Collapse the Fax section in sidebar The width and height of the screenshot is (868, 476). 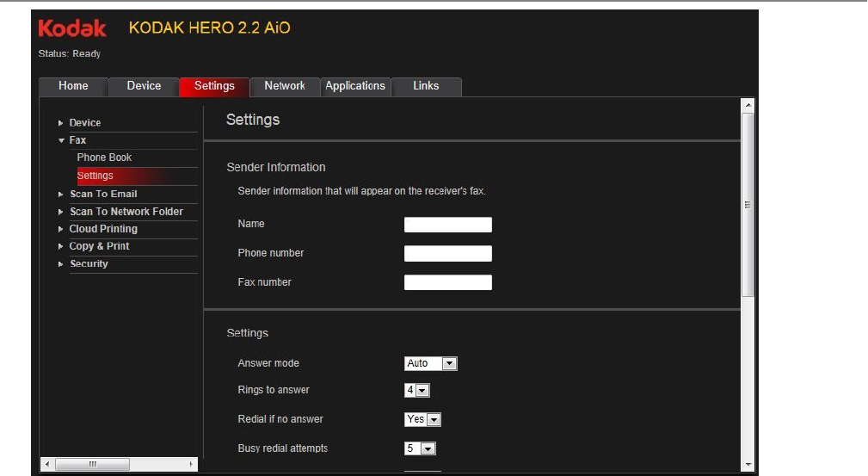click(x=61, y=140)
